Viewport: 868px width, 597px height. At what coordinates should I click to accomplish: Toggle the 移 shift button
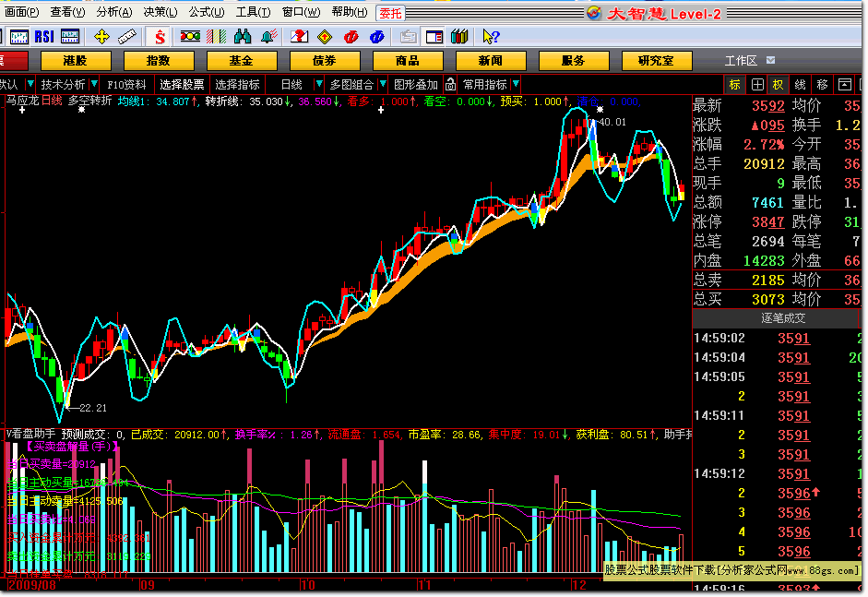coord(822,84)
